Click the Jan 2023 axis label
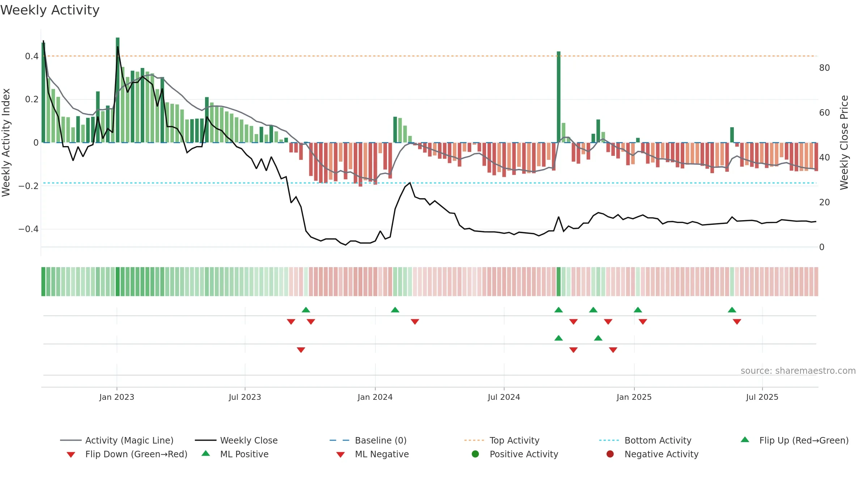This screenshot has height=488, width=868. 117,397
